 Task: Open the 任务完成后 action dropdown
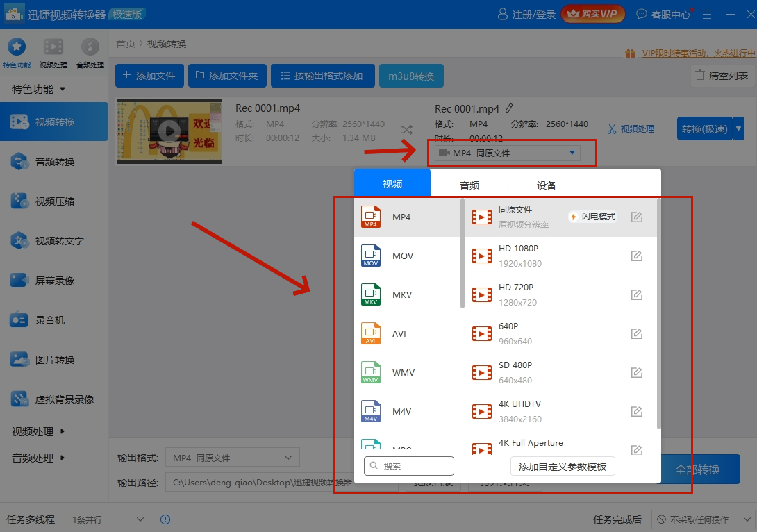click(704, 519)
